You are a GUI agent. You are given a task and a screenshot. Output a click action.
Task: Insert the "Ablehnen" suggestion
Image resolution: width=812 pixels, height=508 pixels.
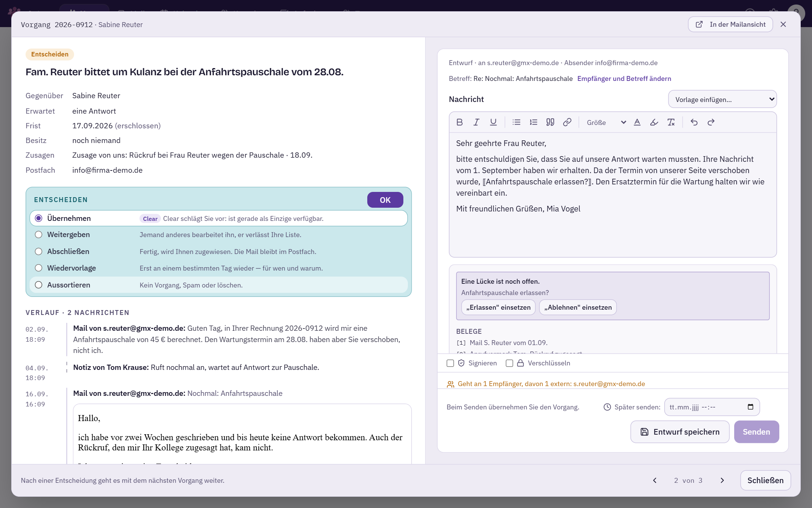[x=578, y=307]
